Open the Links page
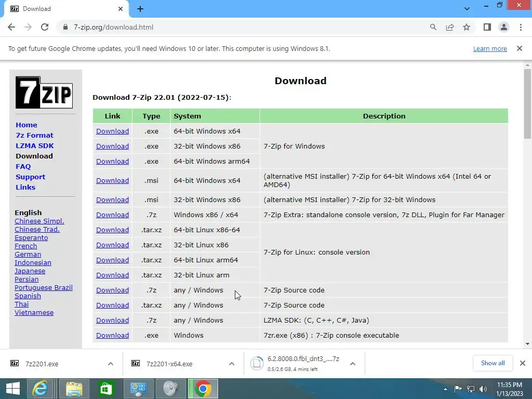This screenshot has height=399, width=532. (x=25, y=187)
